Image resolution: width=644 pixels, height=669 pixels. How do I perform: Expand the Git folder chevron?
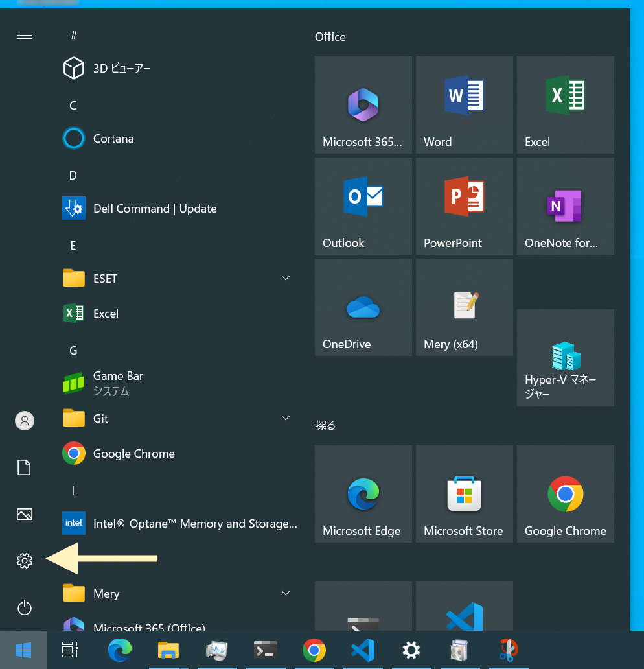pyautogui.click(x=286, y=418)
